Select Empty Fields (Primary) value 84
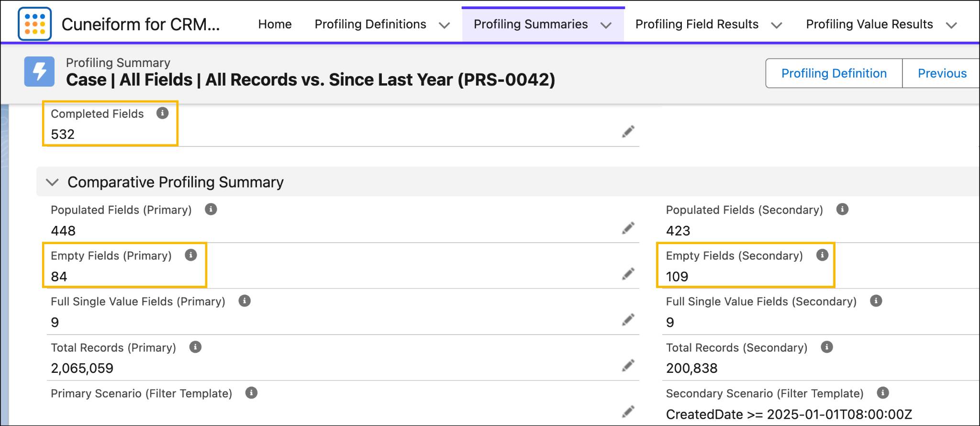The height and width of the screenshot is (426, 980). [59, 277]
